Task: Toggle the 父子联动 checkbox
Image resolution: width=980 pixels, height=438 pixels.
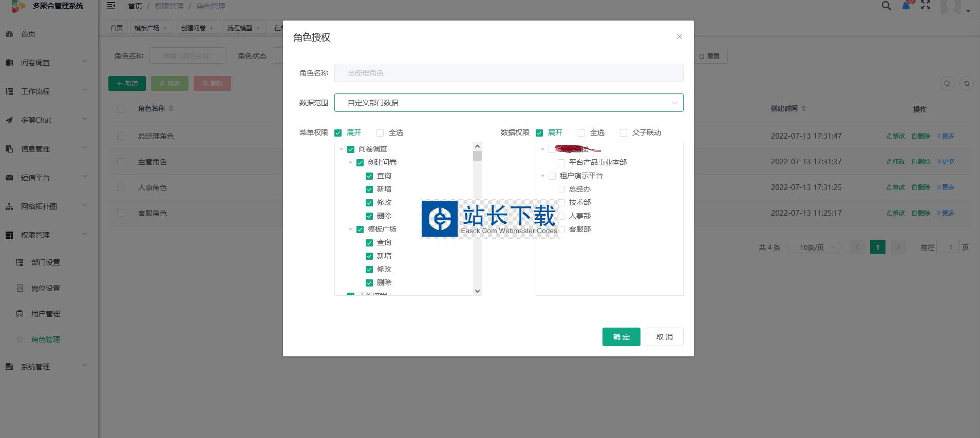Action: (x=624, y=133)
